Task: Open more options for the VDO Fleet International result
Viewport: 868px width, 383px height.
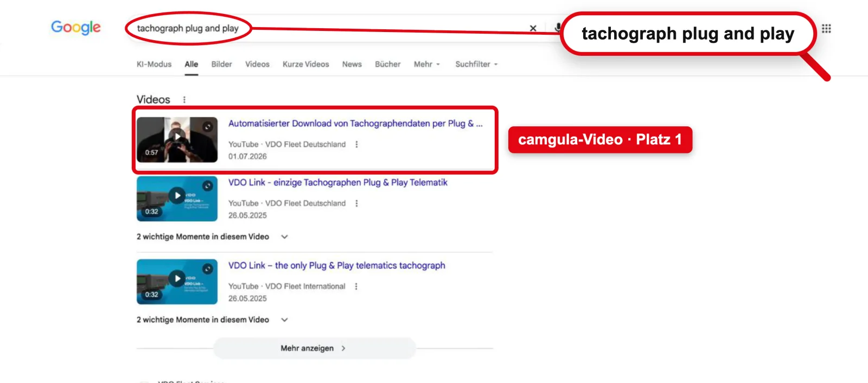Action: point(356,286)
